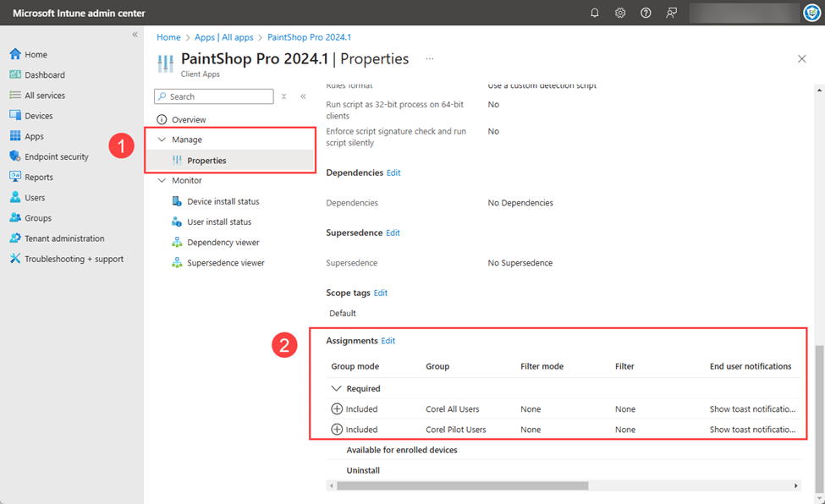Open the feedback icon in header
This screenshot has width=825, height=504.
click(x=671, y=13)
